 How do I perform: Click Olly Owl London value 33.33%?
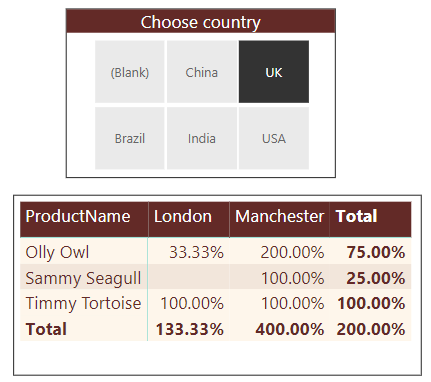(x=197, y=252)
